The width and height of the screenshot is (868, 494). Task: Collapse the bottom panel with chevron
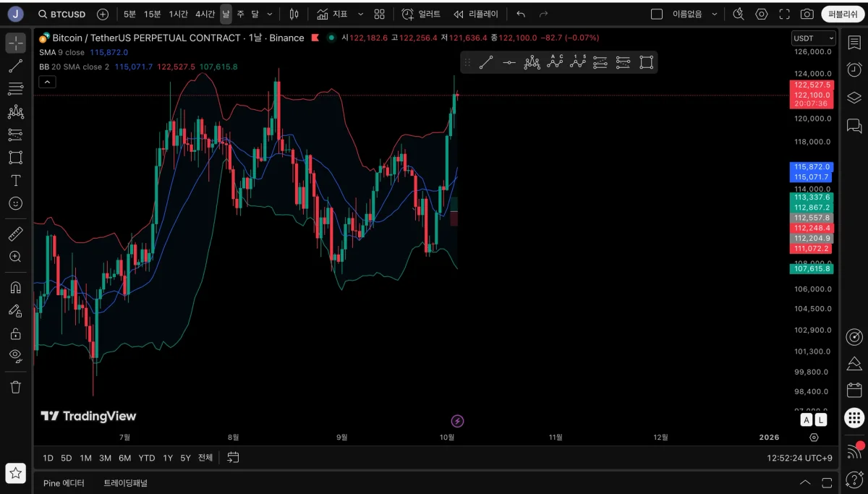805,483
